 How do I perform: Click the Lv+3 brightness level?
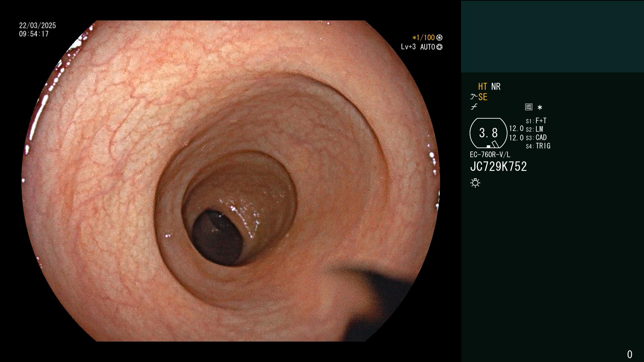click(408, 47)
